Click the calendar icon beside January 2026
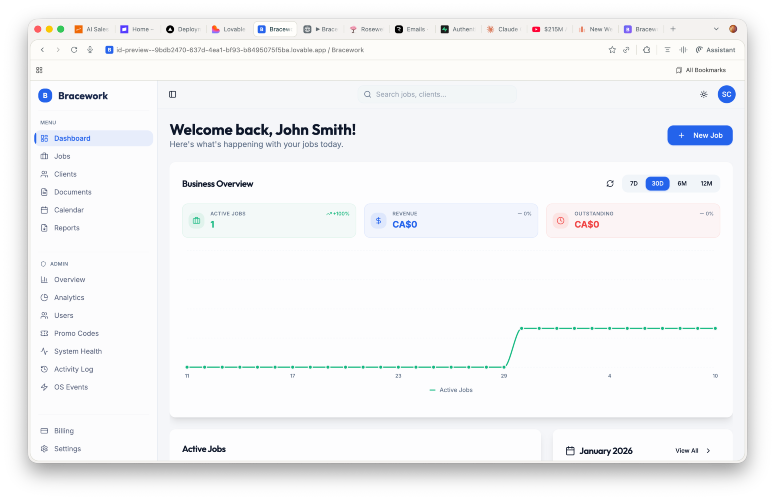The image size is (775, 500). (x=570, y=451)
